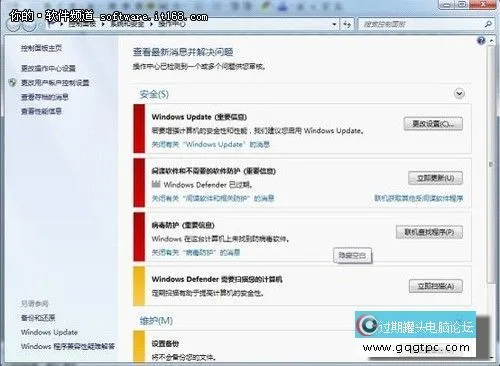Open 控制面板主页 in the left pane
The height and width of the screenshot is (366, 500).
[x=41, y=48]
